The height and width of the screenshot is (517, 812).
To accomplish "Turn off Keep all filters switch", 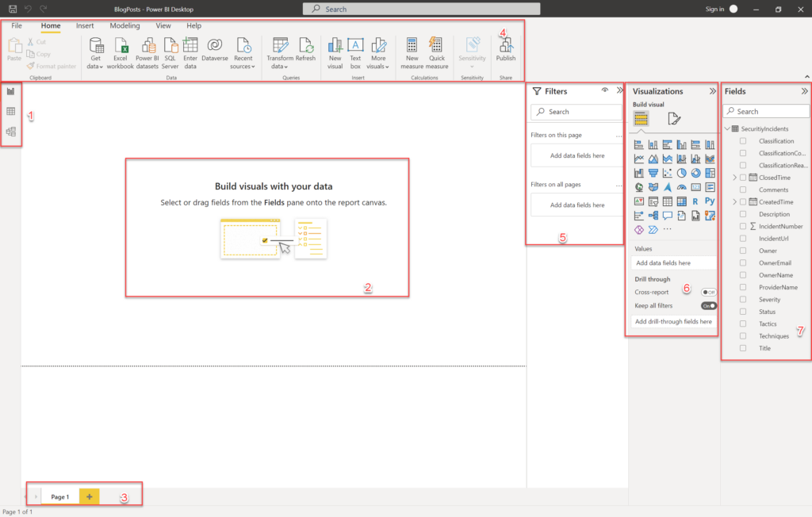I will pyautogui.click(x=708, y=305).
